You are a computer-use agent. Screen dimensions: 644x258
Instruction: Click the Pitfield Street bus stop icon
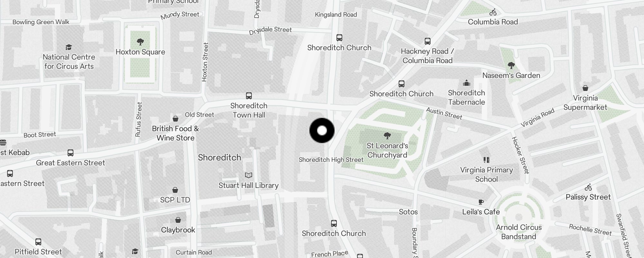(38, 242)
